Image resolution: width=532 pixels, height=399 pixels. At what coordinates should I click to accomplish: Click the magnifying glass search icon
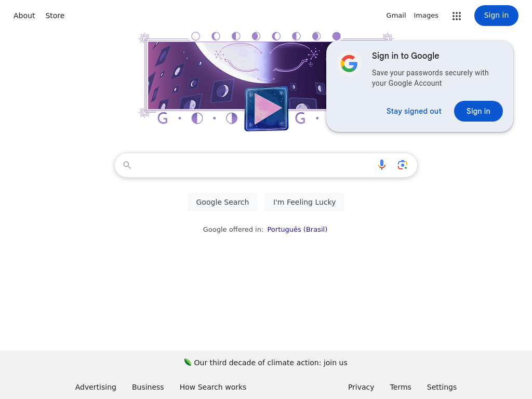[x=127, y=165]
